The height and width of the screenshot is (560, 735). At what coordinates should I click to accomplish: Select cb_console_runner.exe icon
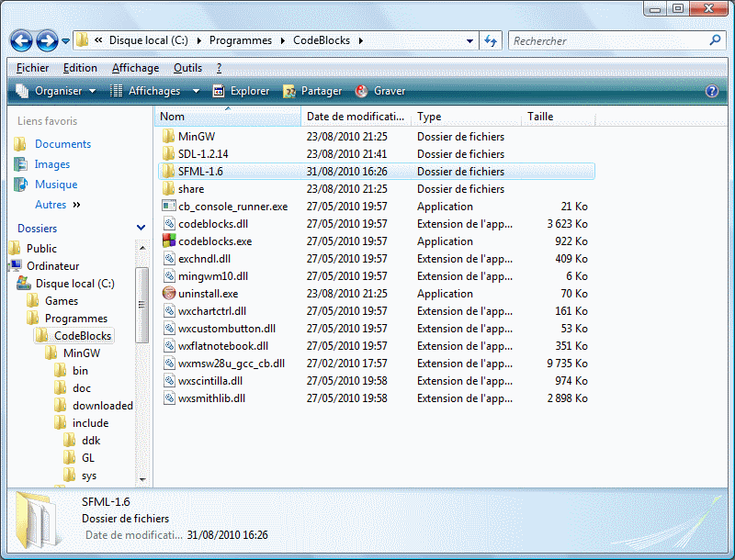pos(169,206)
